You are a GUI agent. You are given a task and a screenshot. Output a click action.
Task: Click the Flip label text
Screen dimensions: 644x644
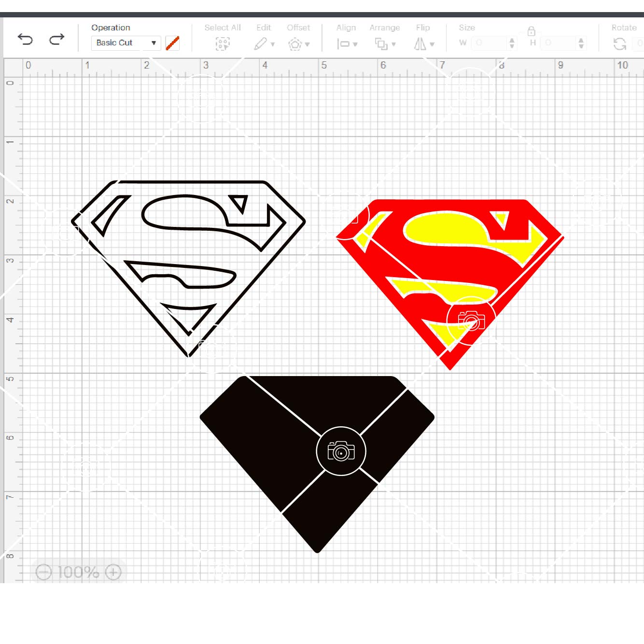pyautogui.click(x=423, y=28)
